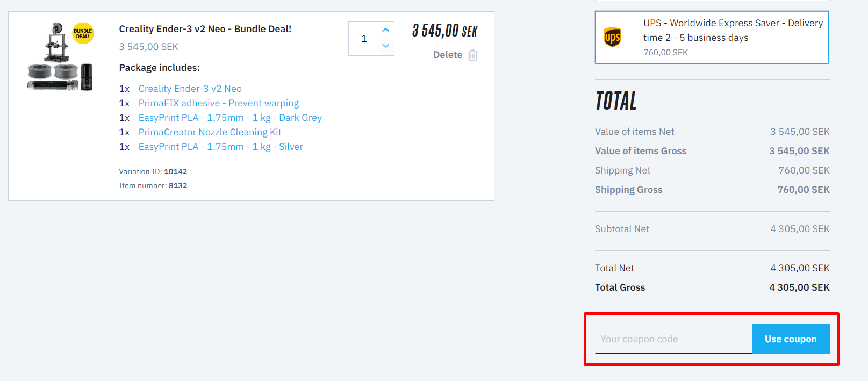868x381 pixels.
Task: Click the Use coupon button
Action: click(x=791, y=339)
